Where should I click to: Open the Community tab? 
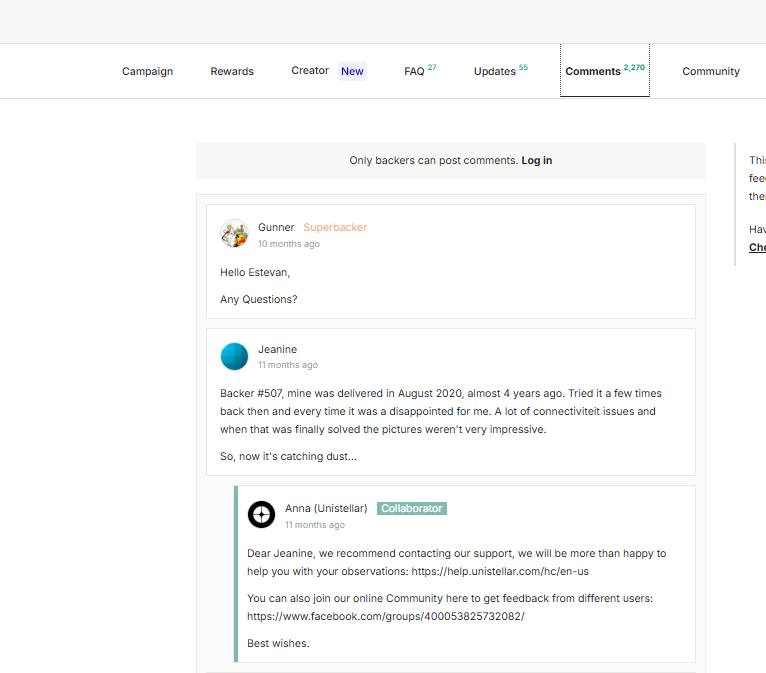point(711,71)
